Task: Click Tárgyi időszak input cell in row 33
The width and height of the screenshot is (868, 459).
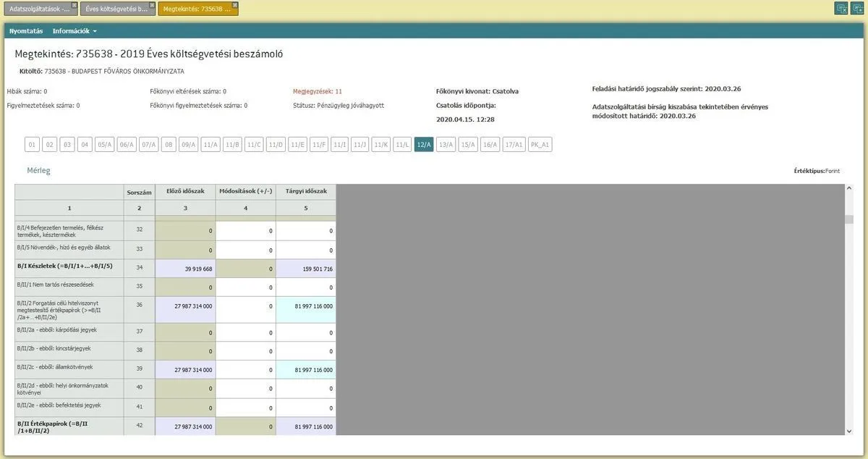Action: tap(305, 250)
